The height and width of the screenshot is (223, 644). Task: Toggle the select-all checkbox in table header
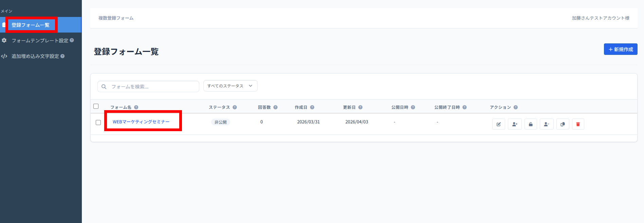pos(96,106)
